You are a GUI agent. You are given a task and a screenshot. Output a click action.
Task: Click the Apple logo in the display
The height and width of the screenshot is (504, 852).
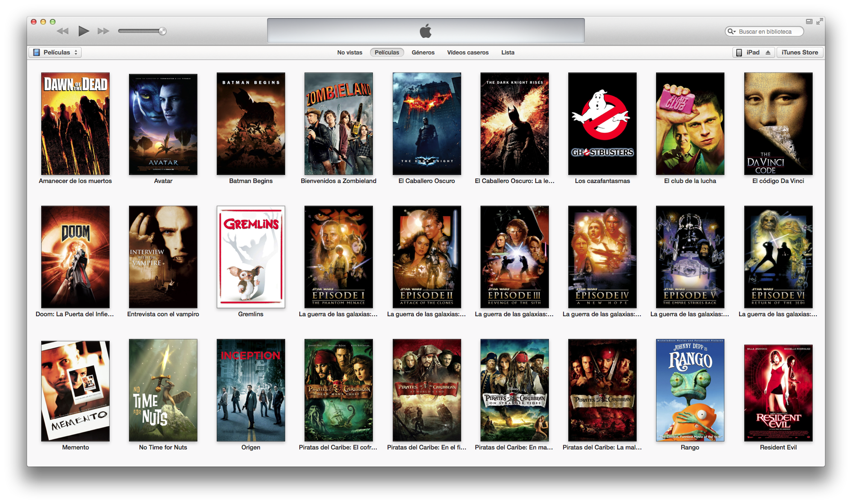pos(426,31)
